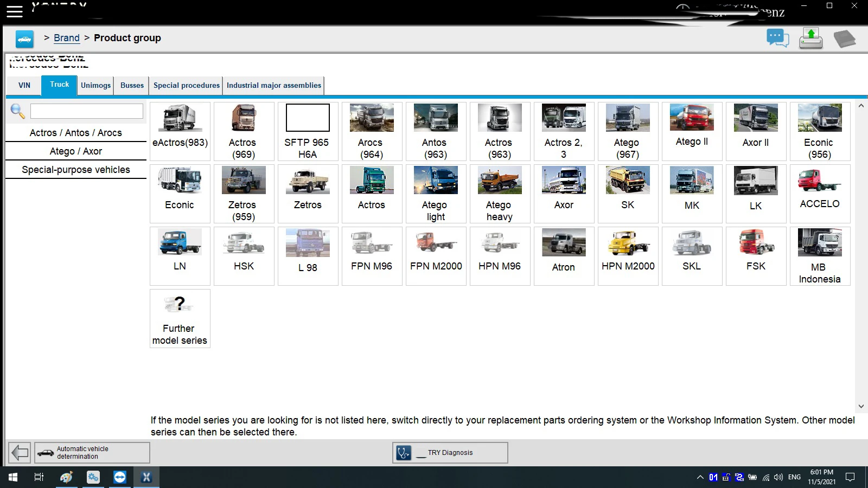Open the gray book icon in the header
The height and width of the screenshot is (488, 868).
click(844, 38)
